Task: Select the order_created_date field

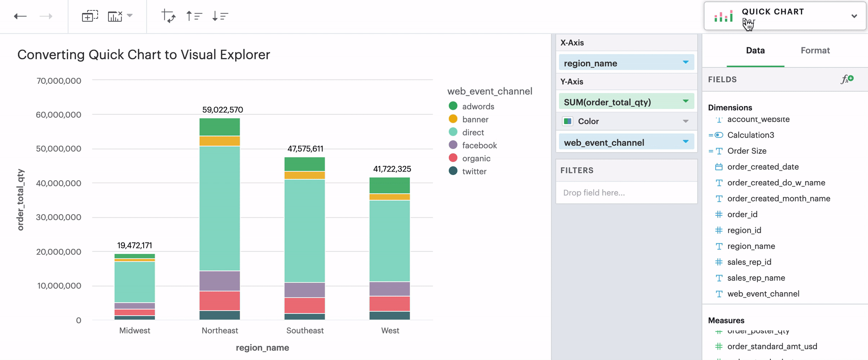Action: click(763, 167)
